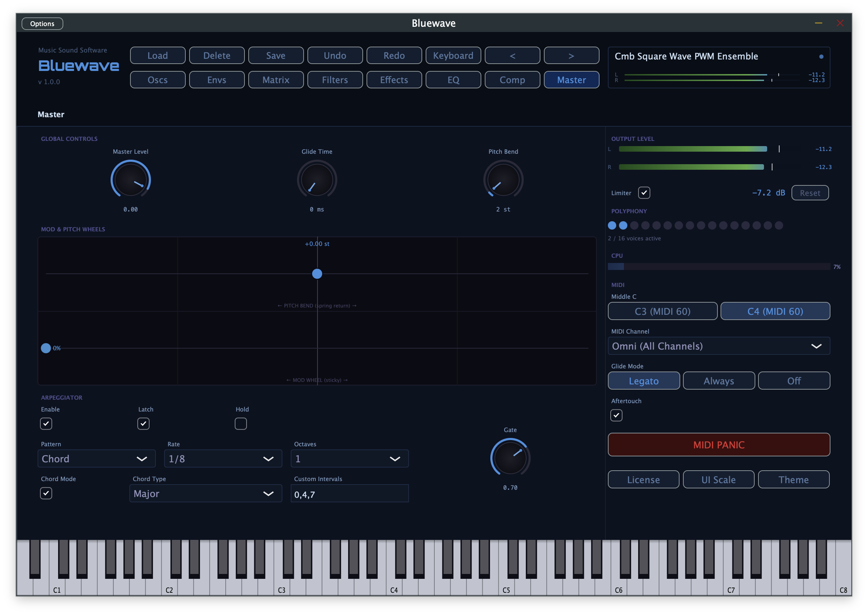Viewport: 868px width, 615px height.
Task: Click the MIDI PANIC button
Action: (x=718, y=445)
